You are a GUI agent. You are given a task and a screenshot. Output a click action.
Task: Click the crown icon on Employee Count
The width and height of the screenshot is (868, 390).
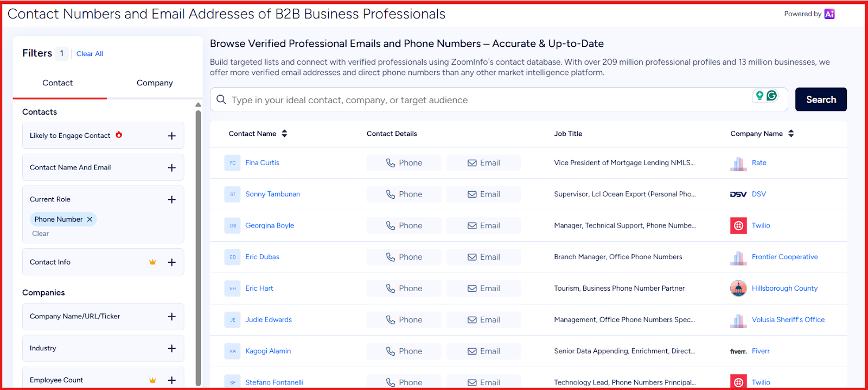(x=152, y=380)
